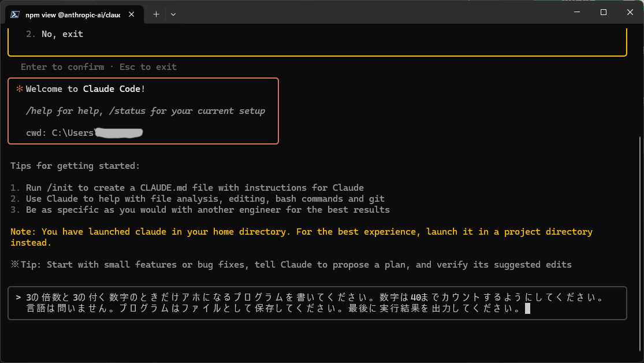Click the tip 'Run /init to create a CLAUDE.md file'
Viewport: 644px width, 363px height.
[187, 188]
